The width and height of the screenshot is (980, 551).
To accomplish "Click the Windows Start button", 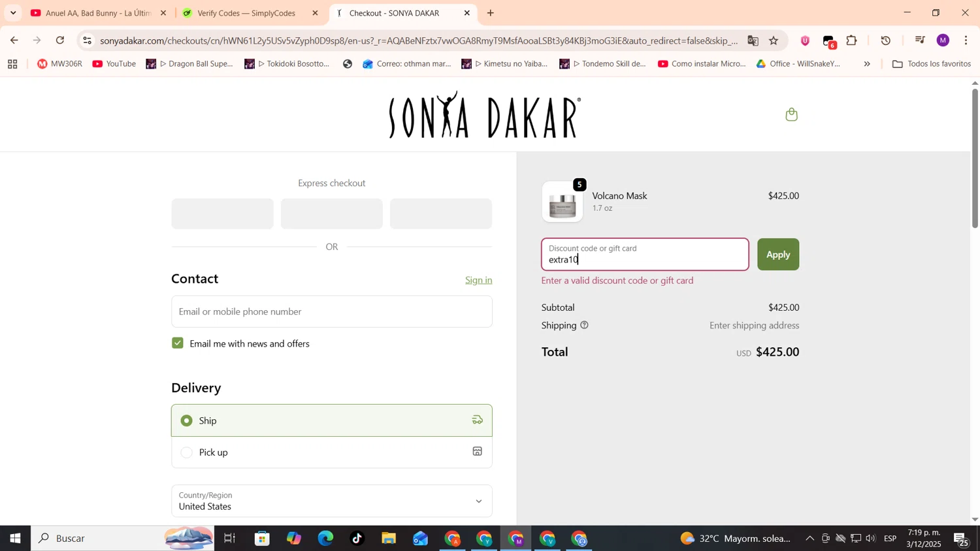I will click(15, 539).
